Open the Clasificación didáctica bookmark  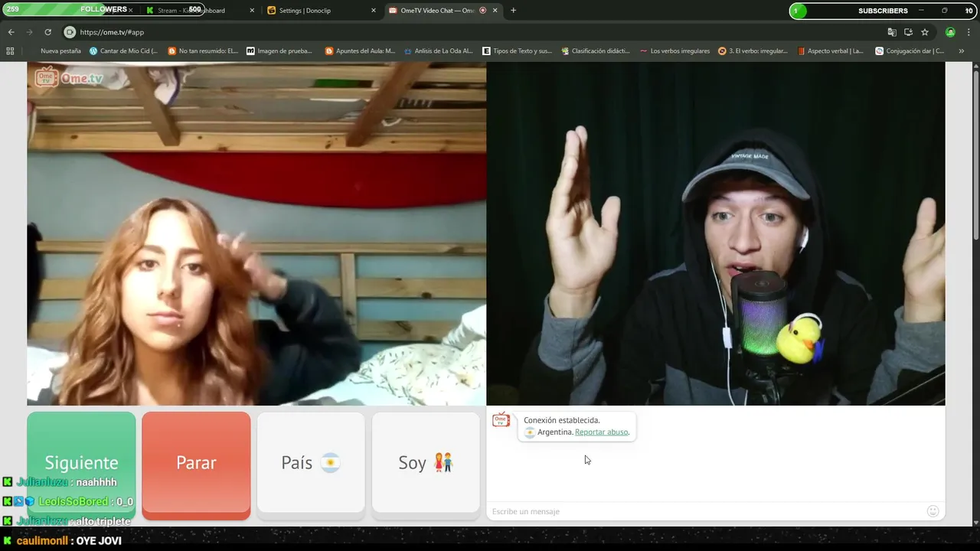point(595,51)
